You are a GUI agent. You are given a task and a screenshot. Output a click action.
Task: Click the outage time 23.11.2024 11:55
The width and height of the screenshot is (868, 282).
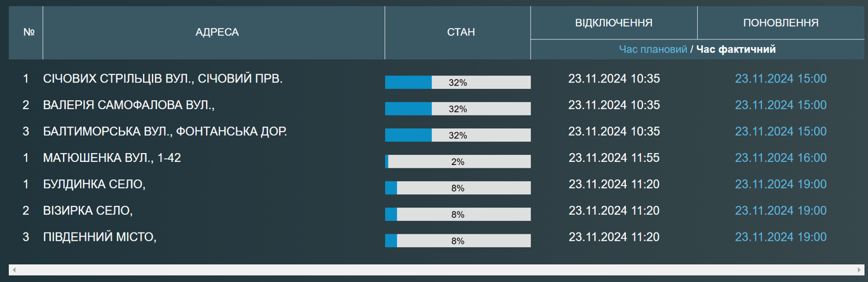coord(614,158)
